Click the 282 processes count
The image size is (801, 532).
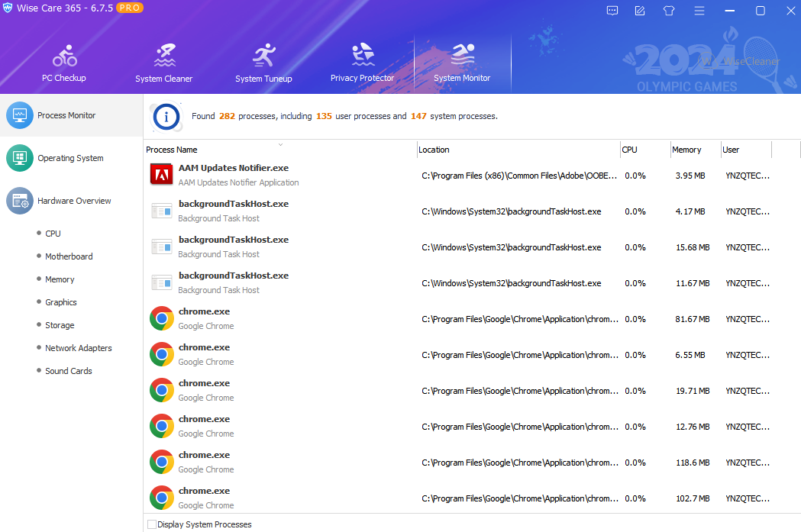[x=227, y=116]
